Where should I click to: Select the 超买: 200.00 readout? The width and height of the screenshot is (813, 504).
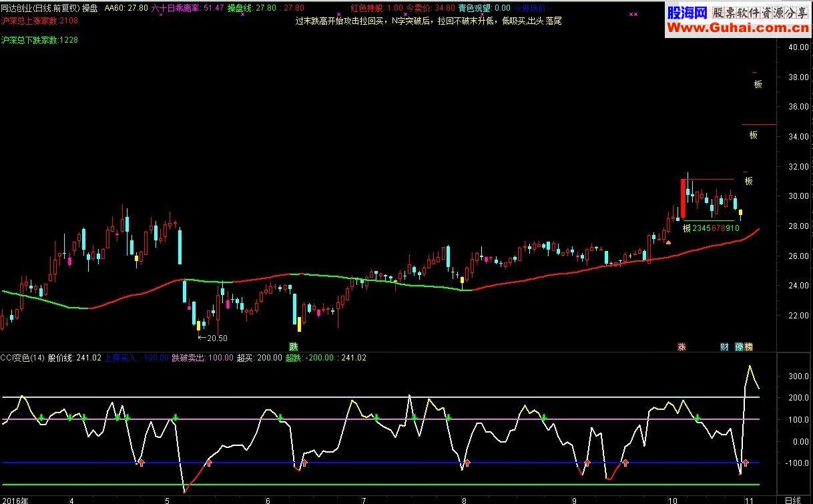tap(259, 358)
